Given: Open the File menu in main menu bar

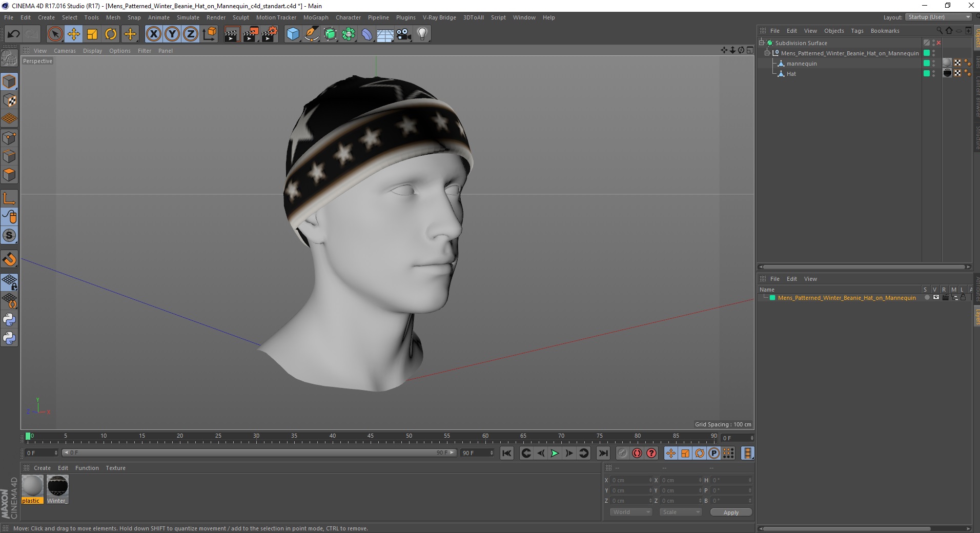Looking at the screenshot, I should coord(9,17).
